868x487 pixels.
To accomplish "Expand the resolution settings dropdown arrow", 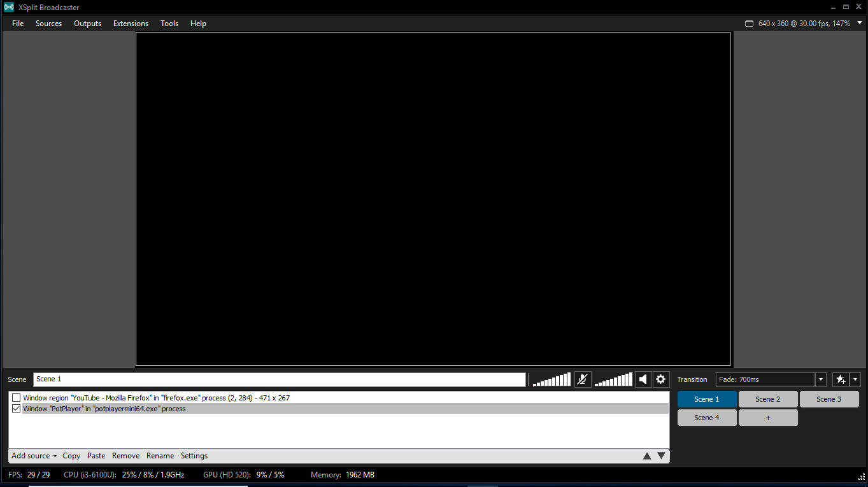I will click(x=859, y=23).
